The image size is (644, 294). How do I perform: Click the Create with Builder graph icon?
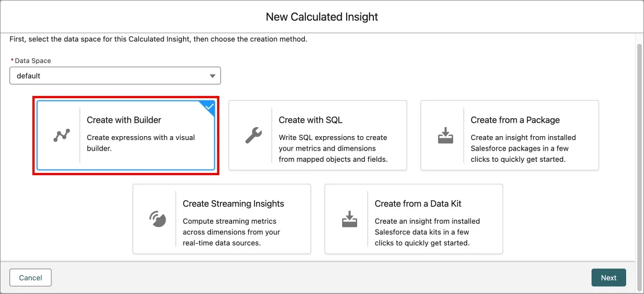[61, 136]
